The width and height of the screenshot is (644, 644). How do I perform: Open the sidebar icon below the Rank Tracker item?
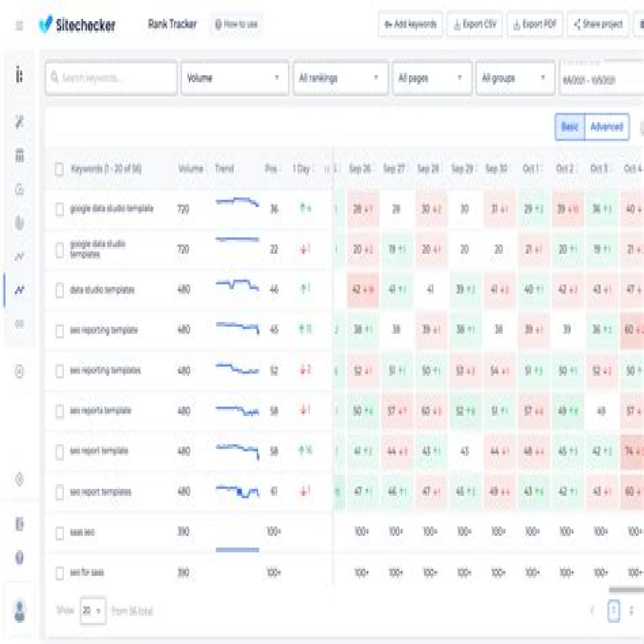19,324
